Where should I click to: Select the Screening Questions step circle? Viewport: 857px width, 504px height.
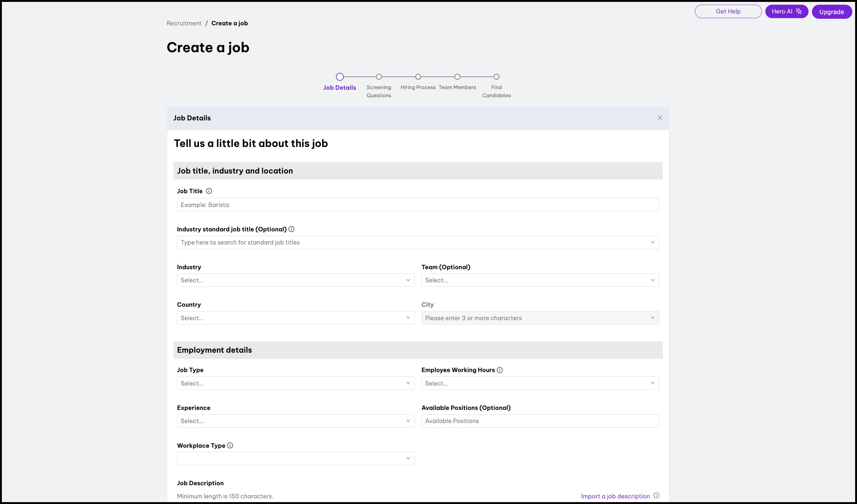(x=379, y=77)
